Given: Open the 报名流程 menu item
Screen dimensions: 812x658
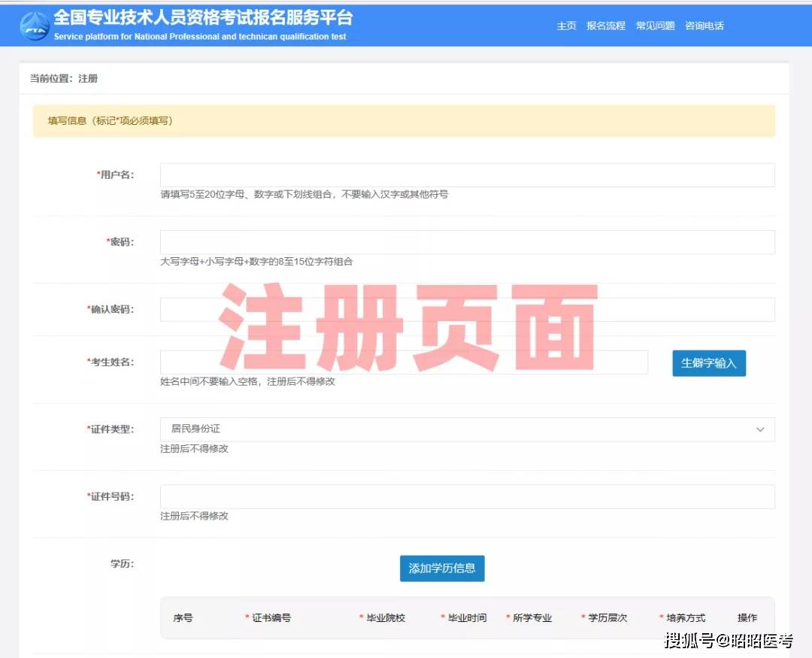Looking at the screenshot, I should pos(605,26).
